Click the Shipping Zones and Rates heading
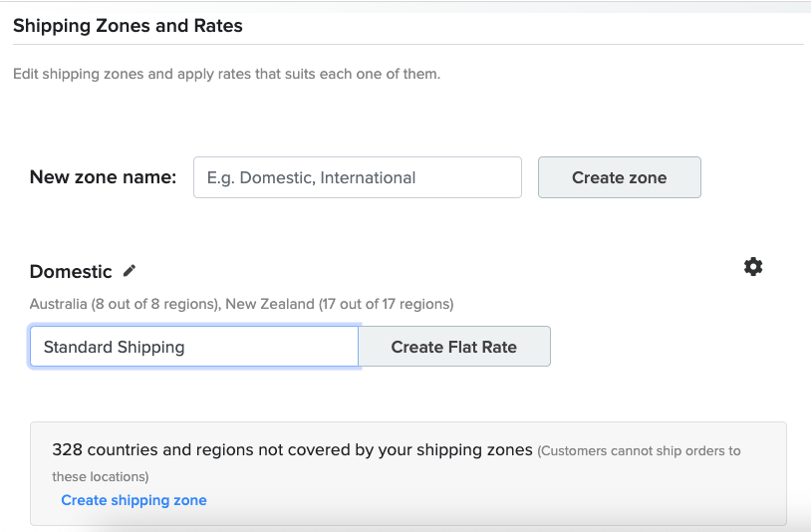The image size is (811, 532). tap(128, 25)
